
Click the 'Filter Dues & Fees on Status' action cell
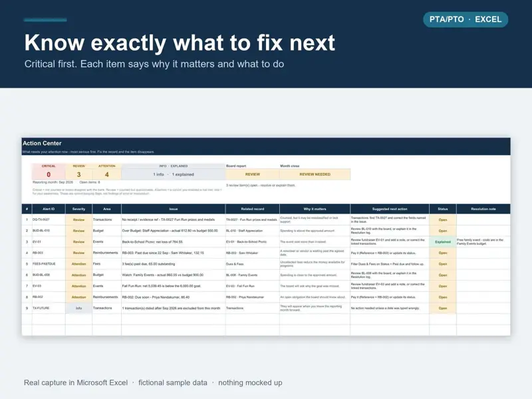pyautogui.click(x=390, y=264)
